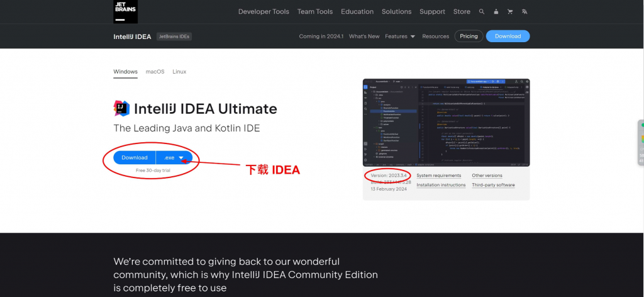Click the IntelliJ IDEA Ultimate product logo
Screen dimensions: 644x297
(121, 108)
